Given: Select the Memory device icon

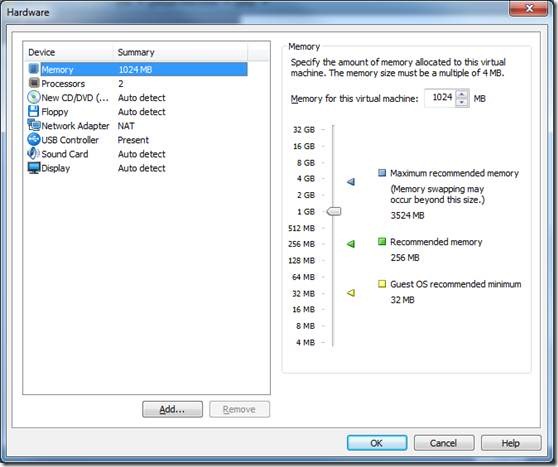Looking at the screenshot, I should (33, 69).
